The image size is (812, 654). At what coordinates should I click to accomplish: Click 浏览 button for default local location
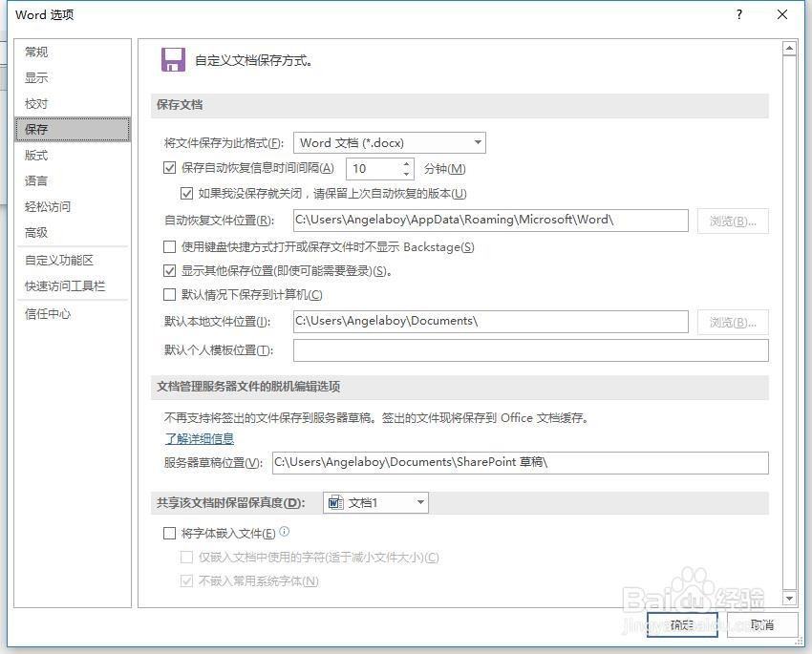[x=733, y=323]
